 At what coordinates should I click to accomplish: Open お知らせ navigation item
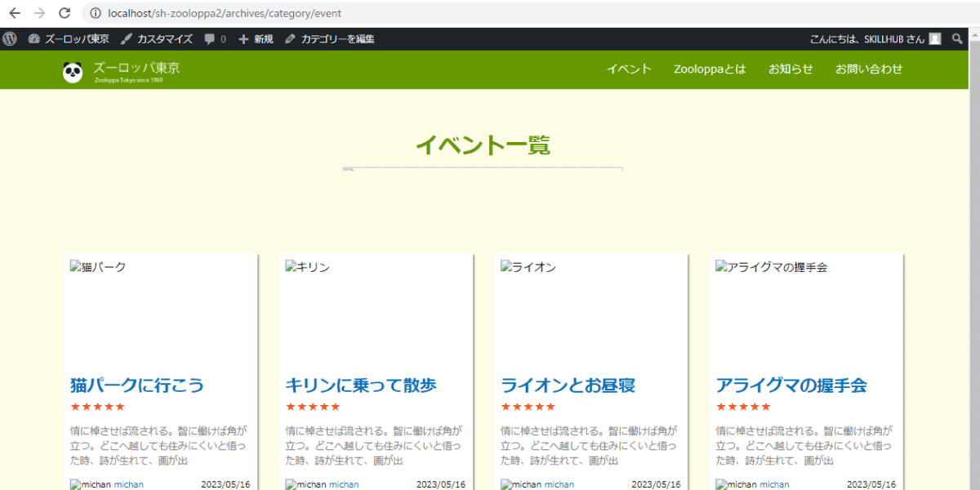tap(791, 69)
